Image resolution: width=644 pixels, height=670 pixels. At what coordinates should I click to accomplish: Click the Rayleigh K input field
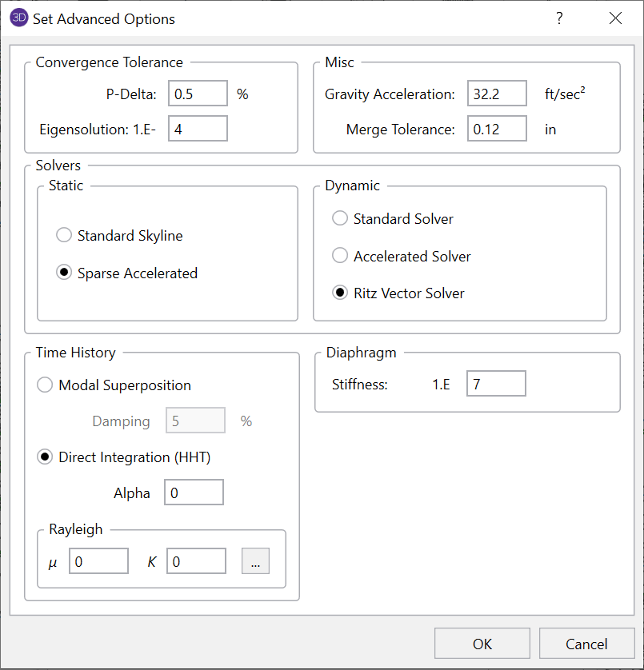click(x=196, y=561)
